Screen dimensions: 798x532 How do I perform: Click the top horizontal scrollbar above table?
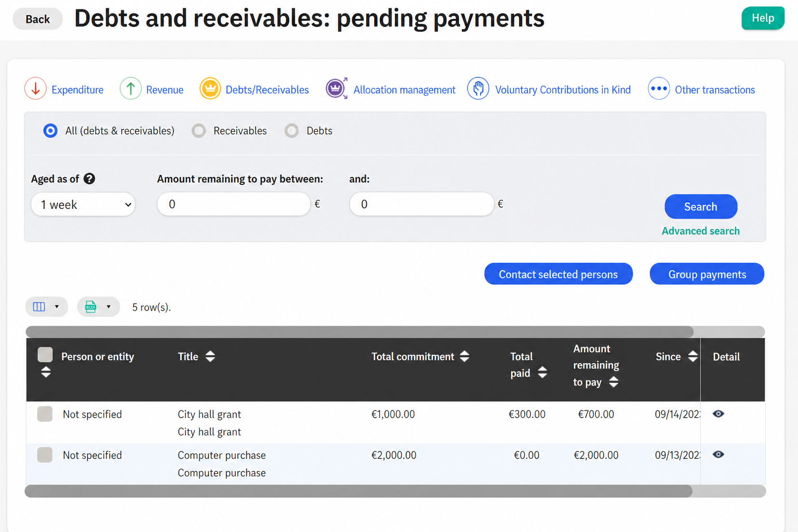click(360, 332)
